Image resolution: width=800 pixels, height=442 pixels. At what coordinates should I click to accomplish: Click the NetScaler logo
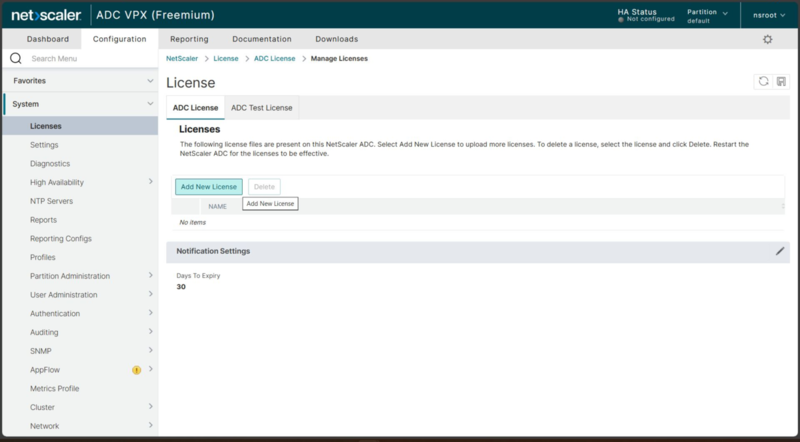[46, 15]
